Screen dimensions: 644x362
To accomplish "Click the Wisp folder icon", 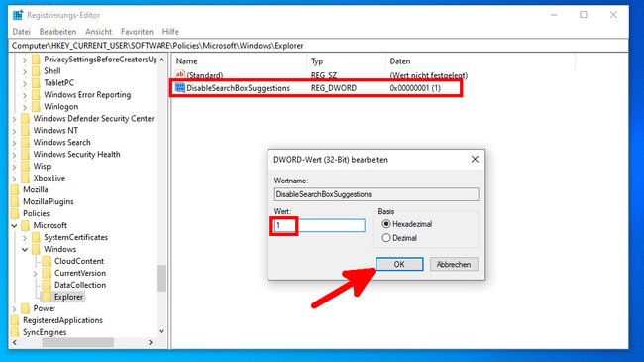I will [26, 167].
